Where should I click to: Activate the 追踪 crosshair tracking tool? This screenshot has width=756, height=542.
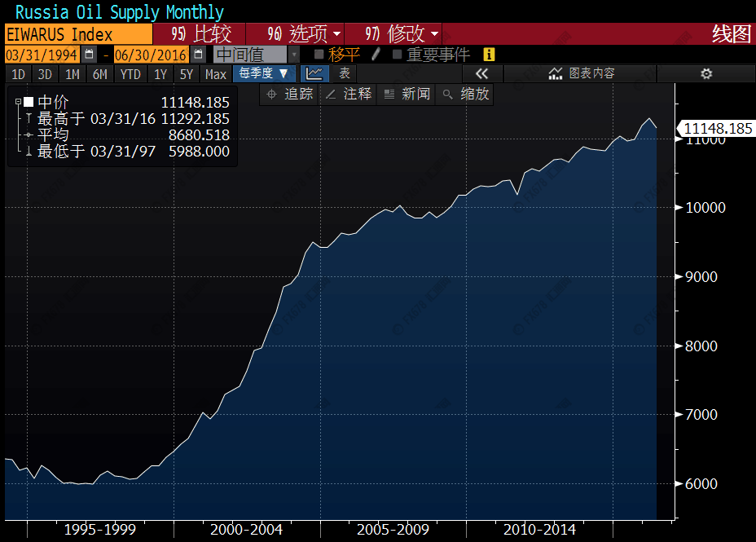[x=290, y=95]
